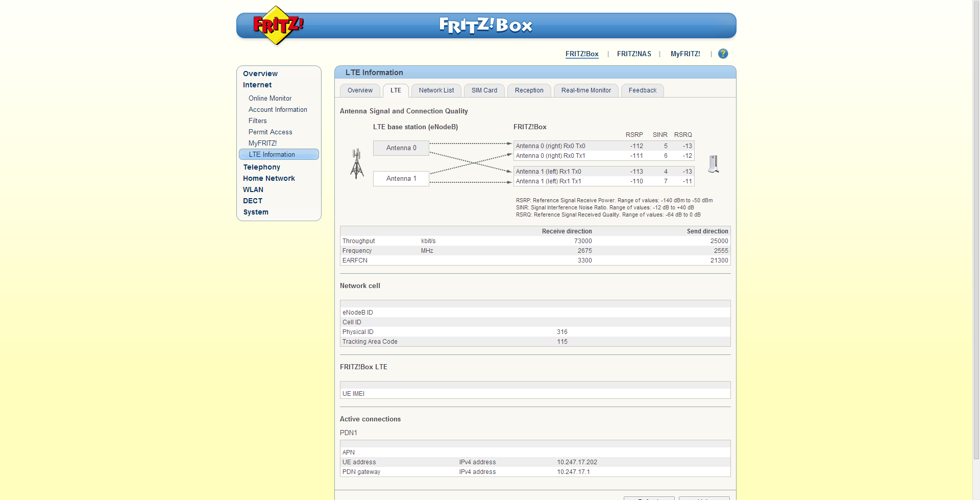Open the FRITZ!NAS link

click(x=634, y=54)
